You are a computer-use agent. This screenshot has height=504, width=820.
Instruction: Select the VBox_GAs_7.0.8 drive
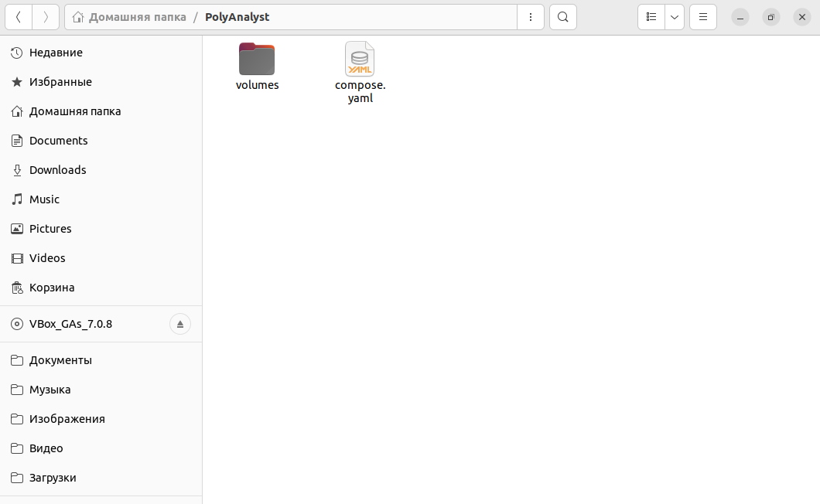(70, 323)
